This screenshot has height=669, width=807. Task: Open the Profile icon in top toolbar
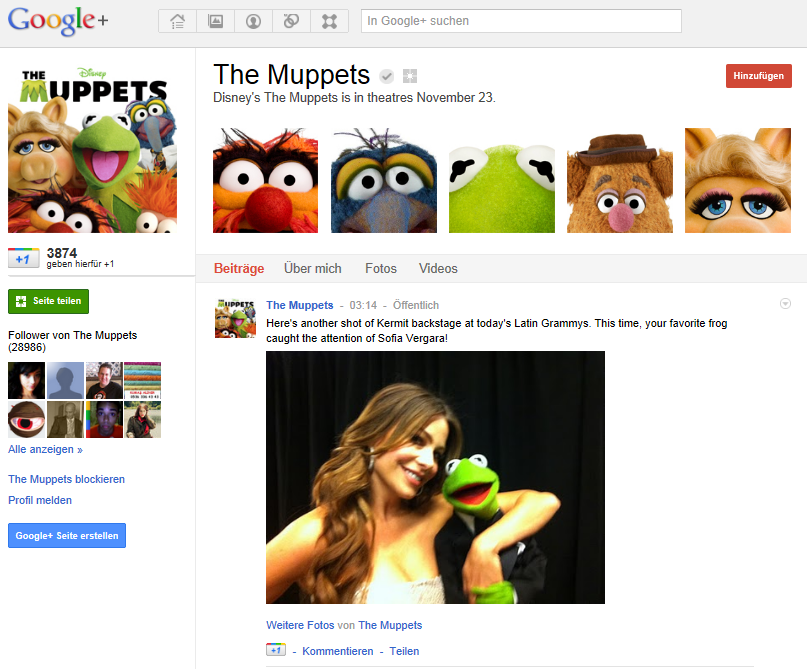(x=253, y=21)
